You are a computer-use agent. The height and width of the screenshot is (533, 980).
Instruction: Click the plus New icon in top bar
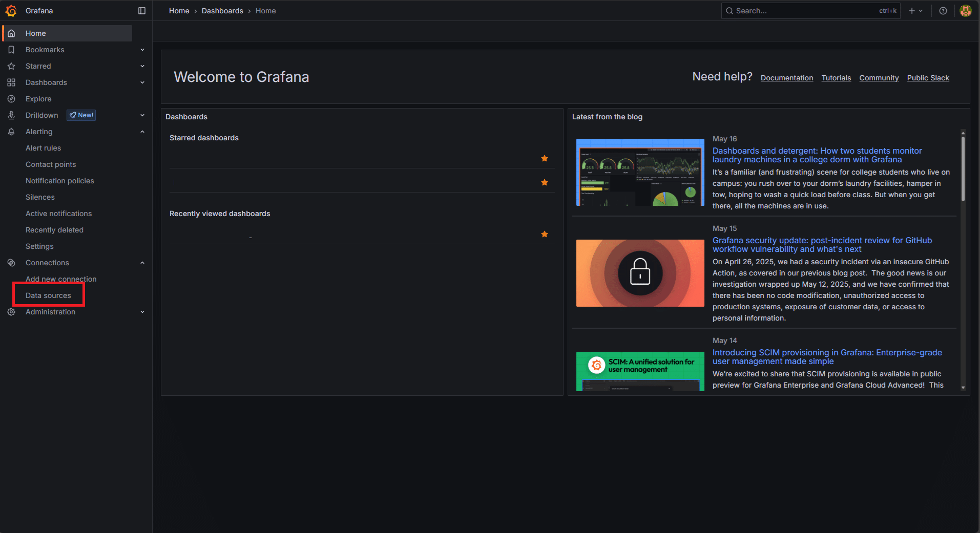(912, 11)
